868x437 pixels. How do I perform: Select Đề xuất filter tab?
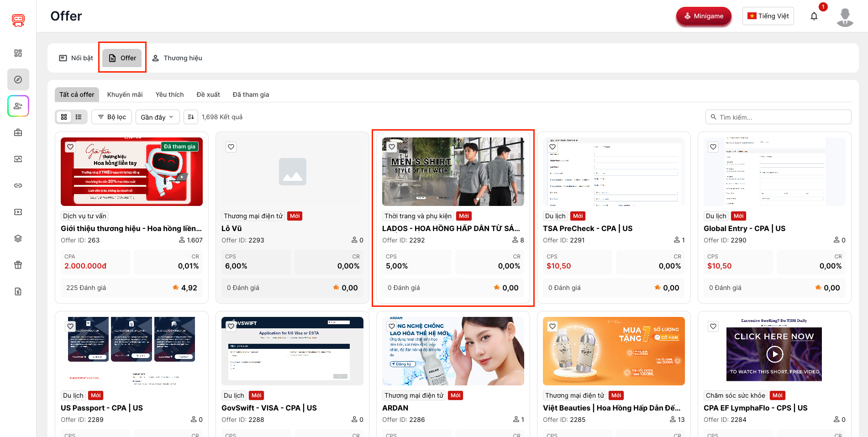pos(208,95)
